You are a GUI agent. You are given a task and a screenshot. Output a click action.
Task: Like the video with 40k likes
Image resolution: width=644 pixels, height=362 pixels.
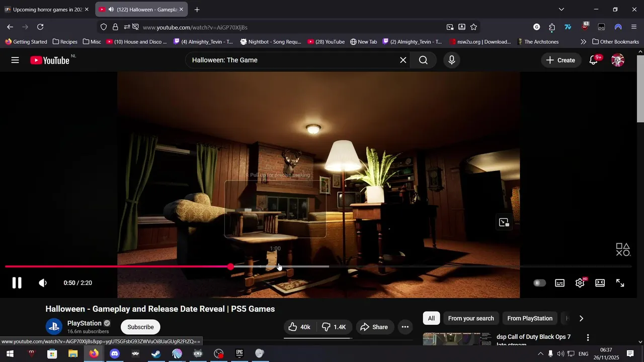[x=299, y=327]
